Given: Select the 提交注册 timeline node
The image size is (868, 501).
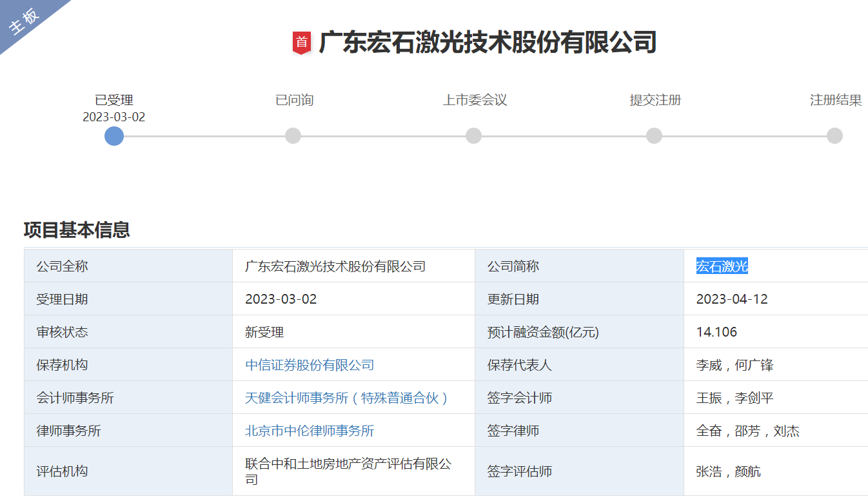Looking at the screenshot, I should tap(655, 136).
